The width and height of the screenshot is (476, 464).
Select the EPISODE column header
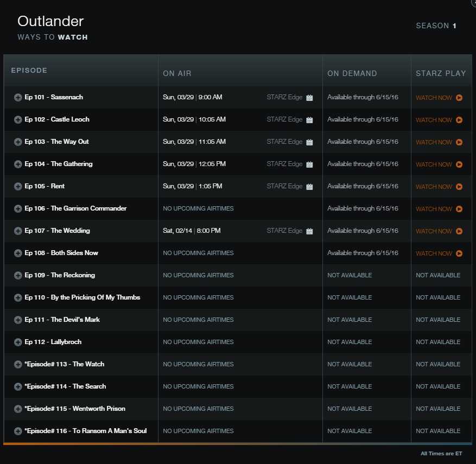tap(29, 71)
